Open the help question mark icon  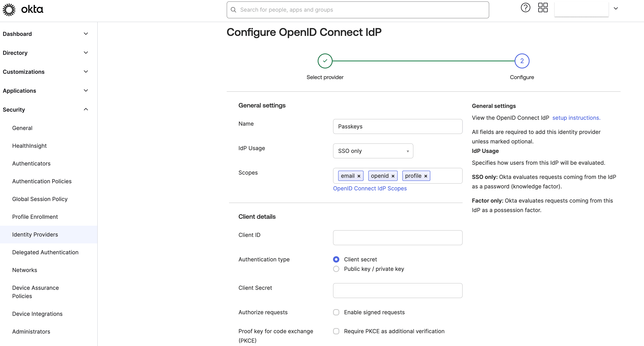tap(525, 7)
